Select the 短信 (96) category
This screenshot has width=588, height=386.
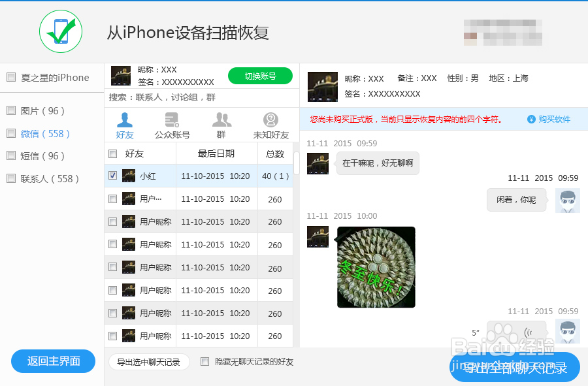coord(42,156)
